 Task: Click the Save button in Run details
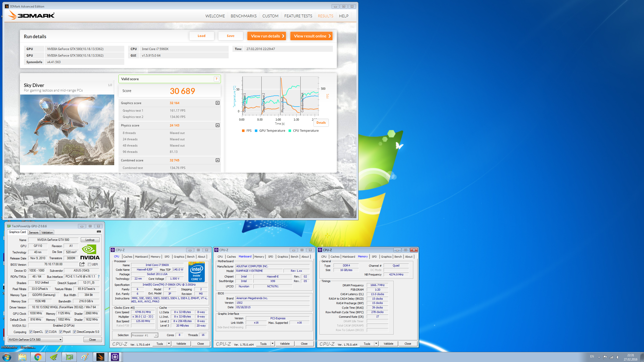(x=230, y=36)
